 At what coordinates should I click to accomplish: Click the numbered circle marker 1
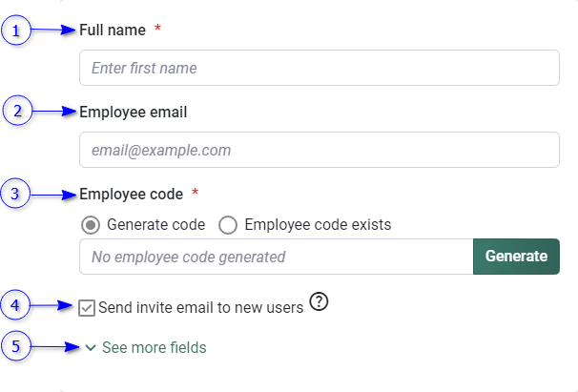tap(14, 31)
